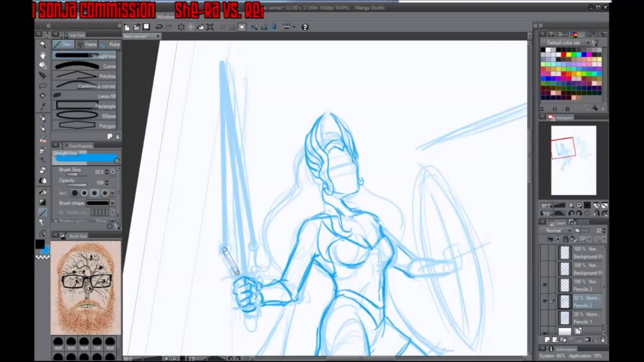
Task: Choose the Continuous curves sub tool
Action: coord(86,86)
